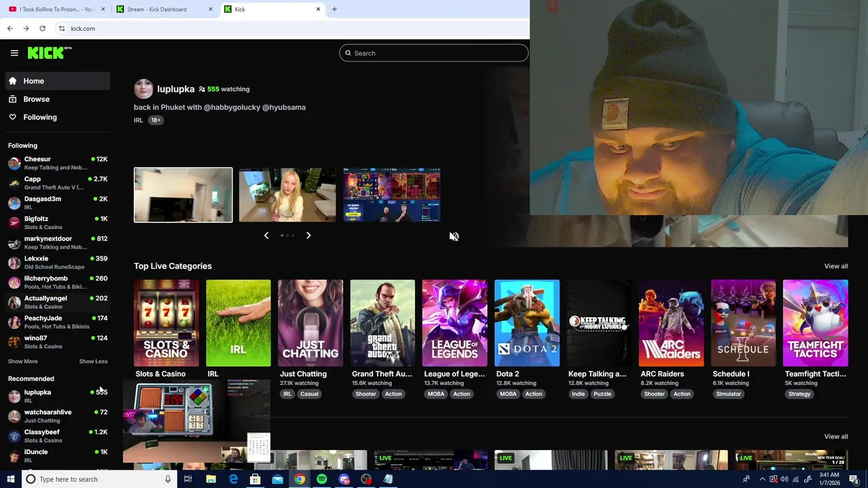Image resolution: width=868 pixels, height=488 pixels.
Task: Open Browse in the sidebar
Action: coord(58,99)
